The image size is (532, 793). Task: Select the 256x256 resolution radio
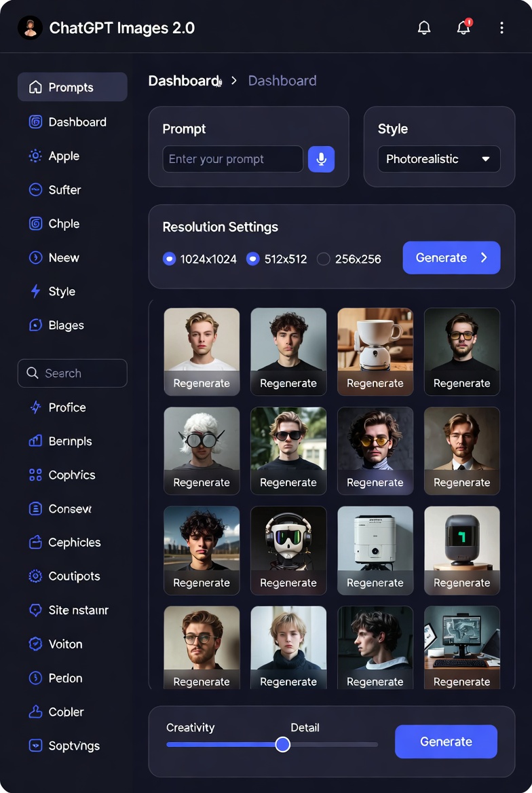[x=323, y=259]
